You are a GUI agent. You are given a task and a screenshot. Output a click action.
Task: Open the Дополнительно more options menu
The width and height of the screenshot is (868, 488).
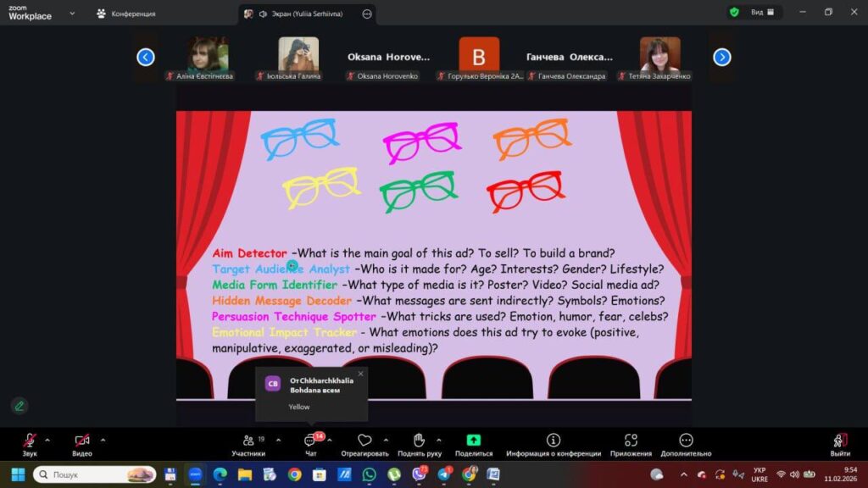pyautogui.click(x=686, y=441)
